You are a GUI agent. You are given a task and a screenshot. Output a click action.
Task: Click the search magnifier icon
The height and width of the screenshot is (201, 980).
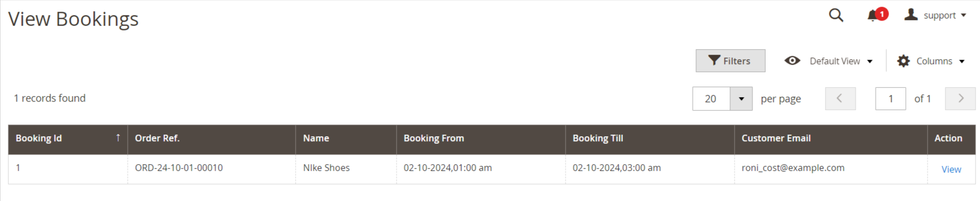[x=836, y=15]
